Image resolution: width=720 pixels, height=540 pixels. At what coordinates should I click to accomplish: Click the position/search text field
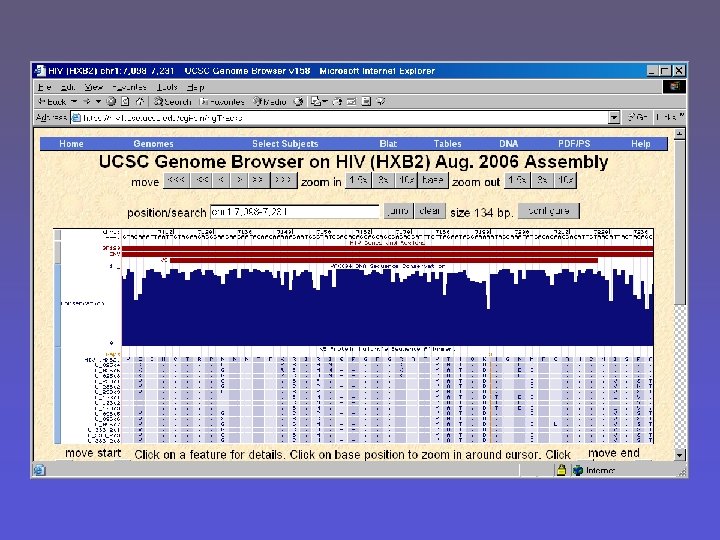(294, 212)
